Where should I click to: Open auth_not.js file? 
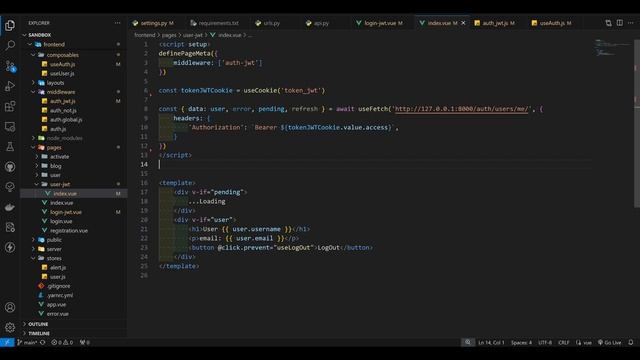pos(63,110)
